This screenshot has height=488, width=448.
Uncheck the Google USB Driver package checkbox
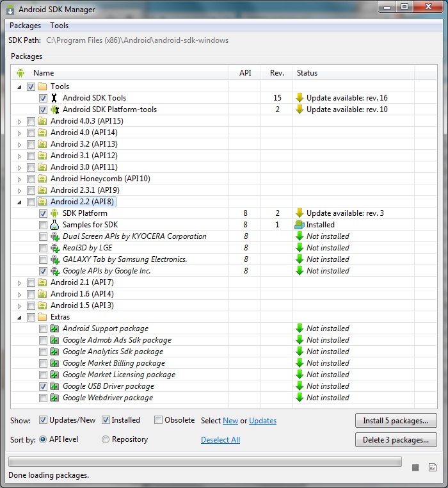tap(43, 386)
